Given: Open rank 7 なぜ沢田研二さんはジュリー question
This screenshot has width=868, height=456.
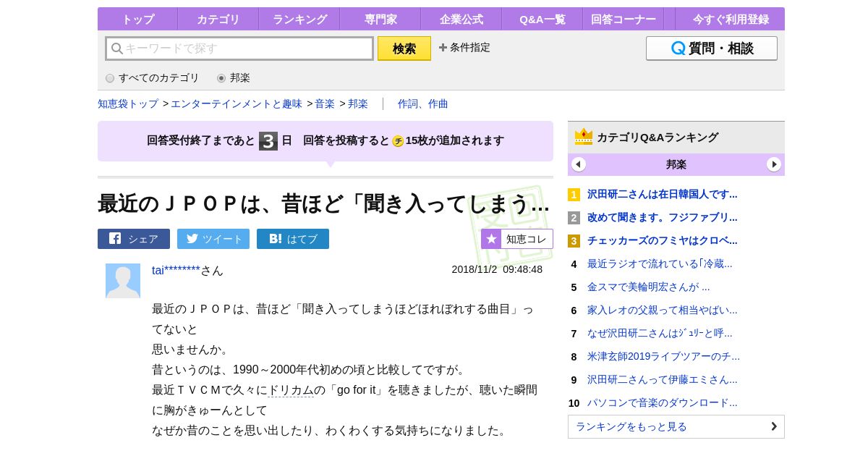Looking at the screenshot, I should 660,333.
